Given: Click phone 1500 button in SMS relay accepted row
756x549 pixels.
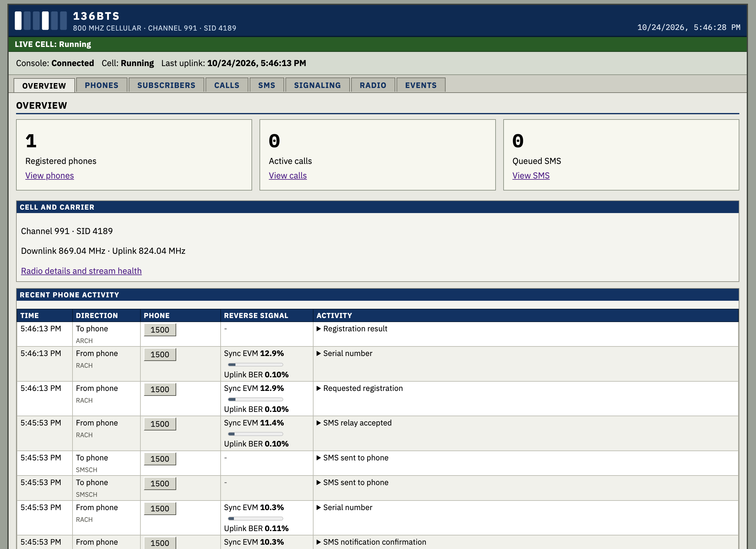Looking at the screenshot, I should 160,424.
